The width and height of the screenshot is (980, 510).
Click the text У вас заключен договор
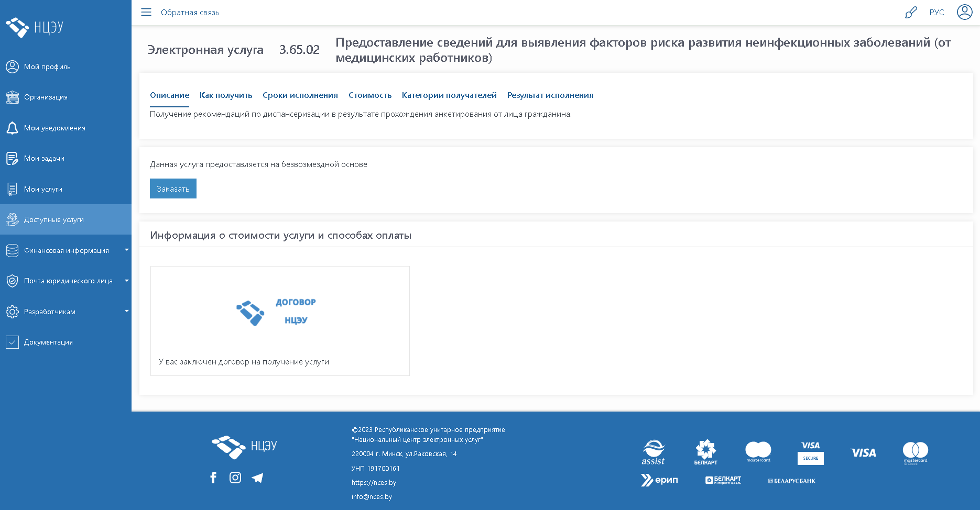[244, 362]
